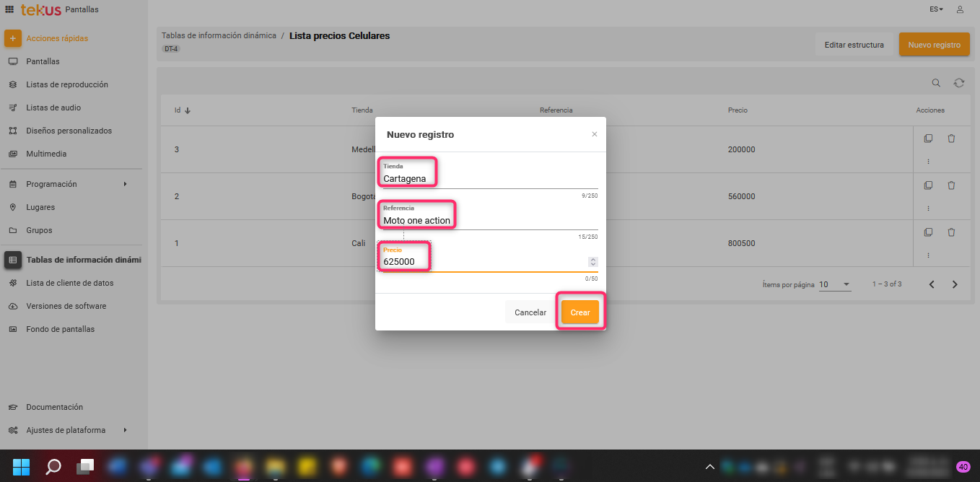Click the Precio number stepper arrows

[x=593, y=262]
